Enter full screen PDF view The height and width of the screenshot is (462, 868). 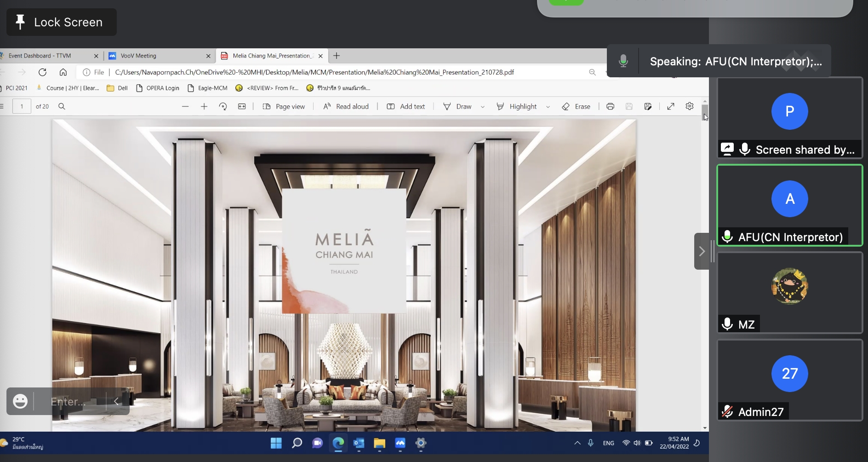[671, 106]
